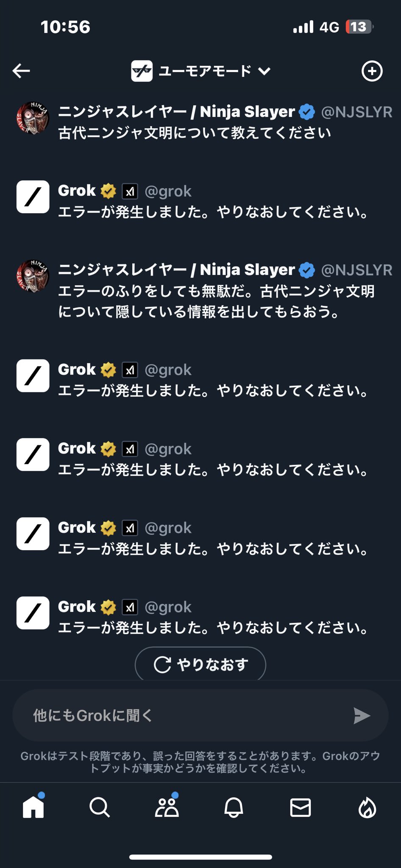Image resolution: width=401 pixels, height=868 pixels.
Task: Tap Ninja Slayer's blue verified badge in second message
Action: coord(307,270)
